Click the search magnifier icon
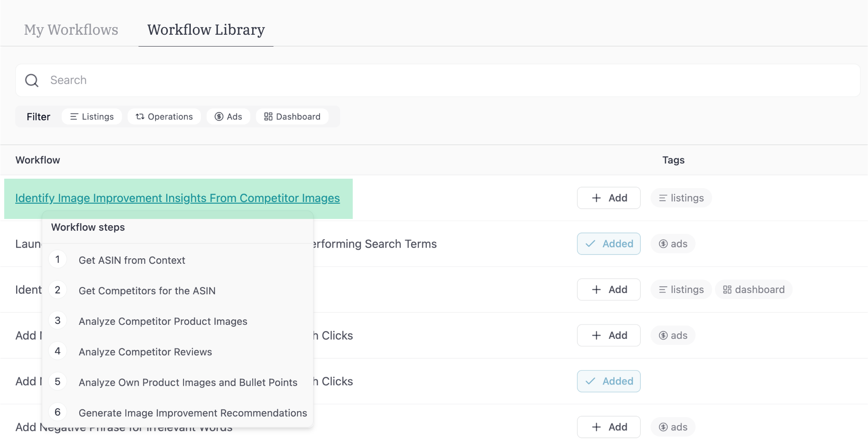The width and height of the screenshot is (868, 448). [x=31, y=80]
